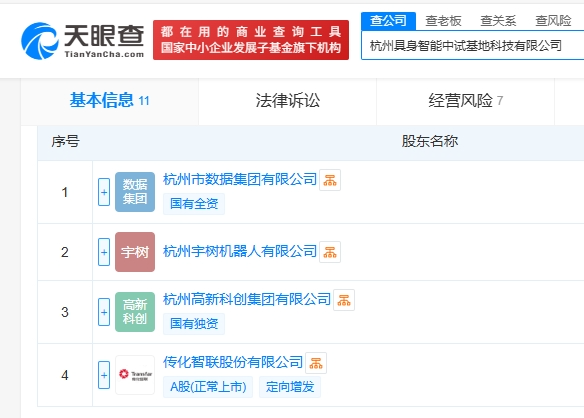Open equity structure icon for 传化智联股份有限公司
584x418 pixels.
click(x=316, y=363)
